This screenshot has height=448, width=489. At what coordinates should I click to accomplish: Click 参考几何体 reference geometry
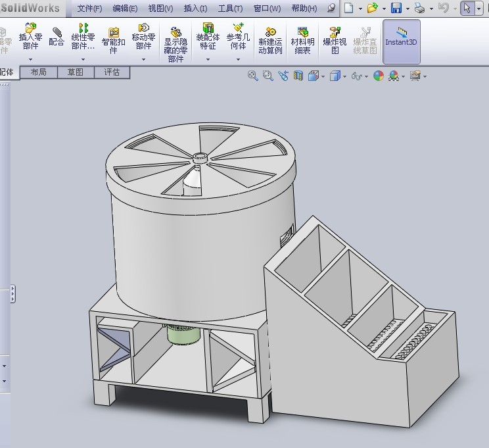(238, 37)
